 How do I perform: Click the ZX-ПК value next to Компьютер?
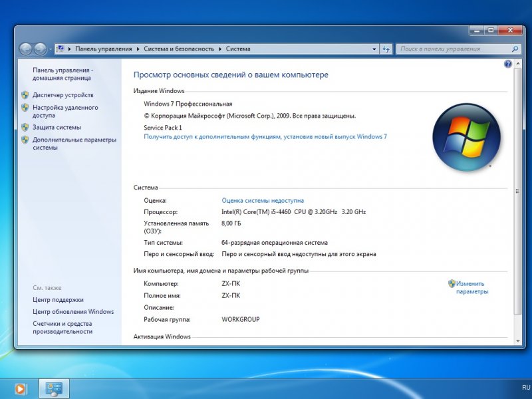pos(231,284)
